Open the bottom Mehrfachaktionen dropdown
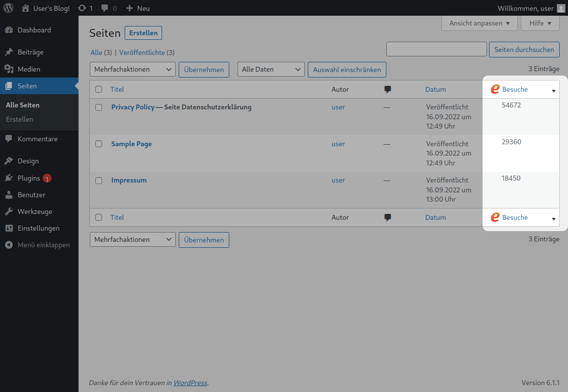Screen dimensions: 568x392 pos(133,239)
